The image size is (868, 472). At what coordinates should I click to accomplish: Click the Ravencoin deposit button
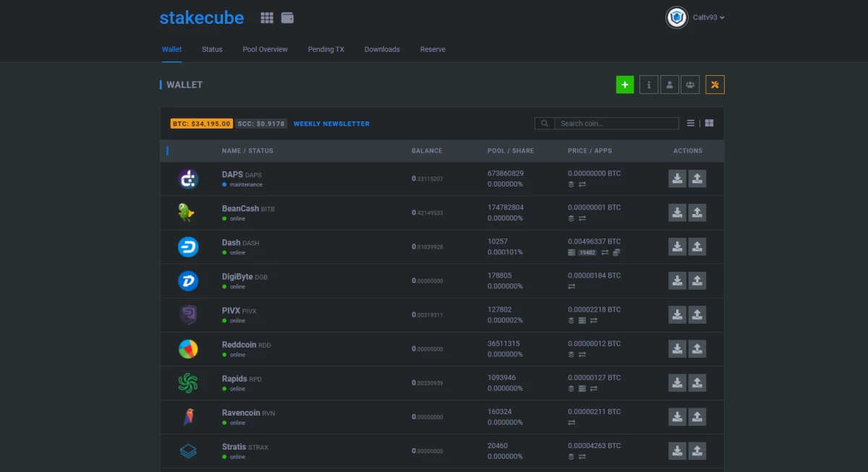tap(677, 416)
